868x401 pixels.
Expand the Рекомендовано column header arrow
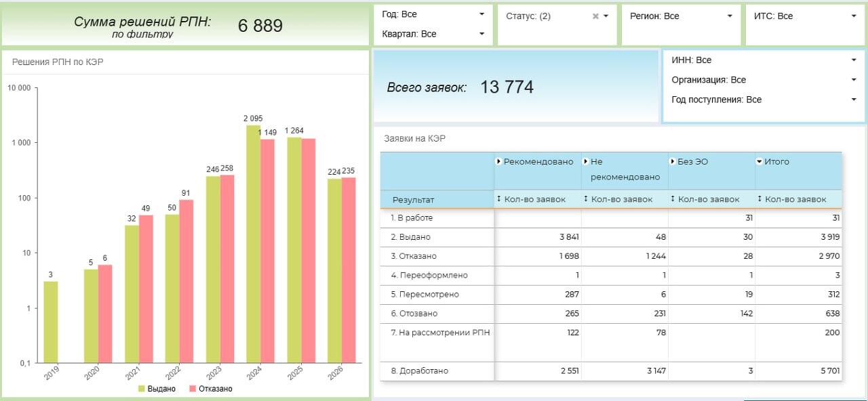[x=499, y=162]
